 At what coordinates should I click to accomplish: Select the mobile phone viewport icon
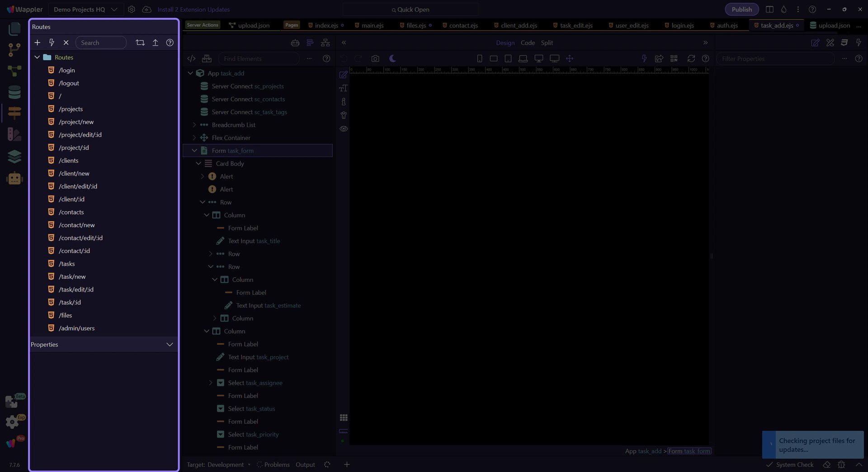click(x=480, y=59)
